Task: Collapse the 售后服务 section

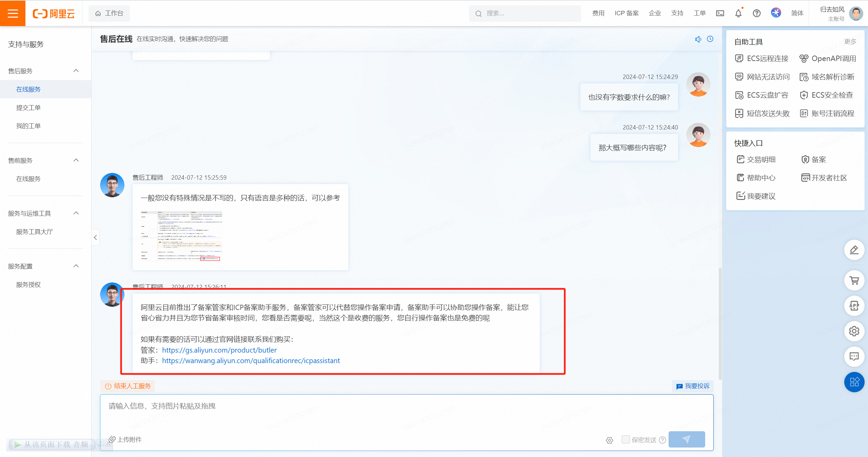Action: pyautogui.click(x=76, y=71)
